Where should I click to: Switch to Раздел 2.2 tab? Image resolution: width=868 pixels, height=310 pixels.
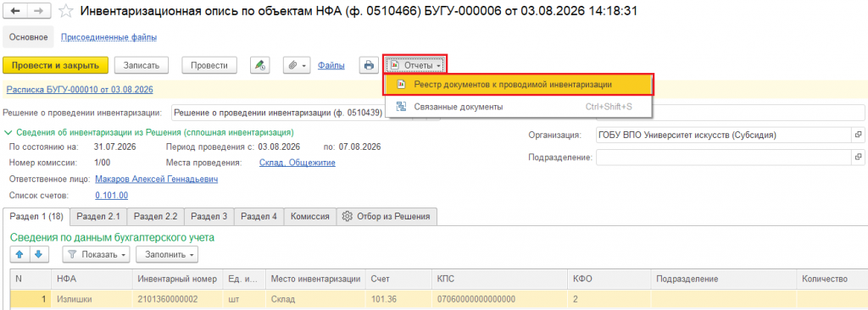coord(156,217)
